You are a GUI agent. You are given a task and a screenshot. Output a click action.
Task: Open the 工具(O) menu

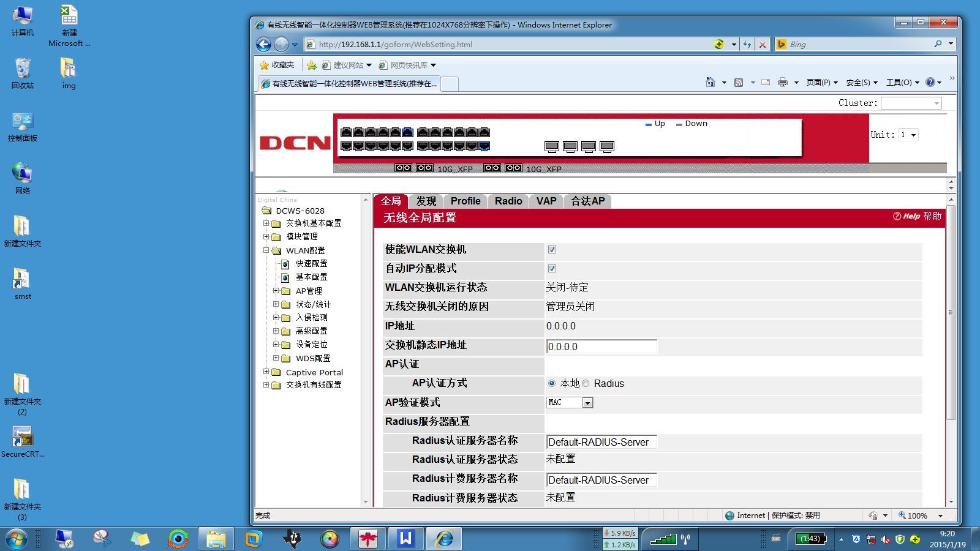(x=902, y=82)
